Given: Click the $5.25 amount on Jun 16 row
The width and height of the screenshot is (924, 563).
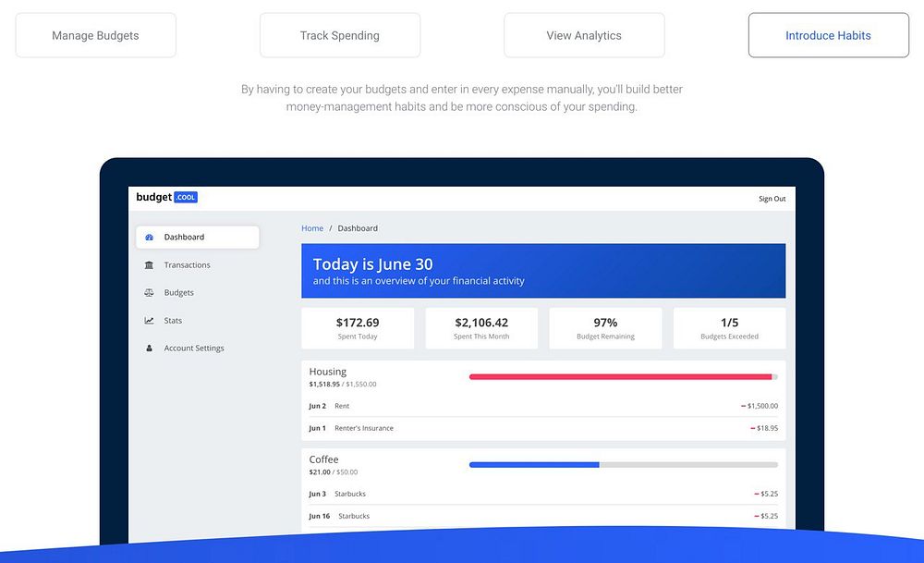Looking at the screenshot, I should click(x=766, y=516).
